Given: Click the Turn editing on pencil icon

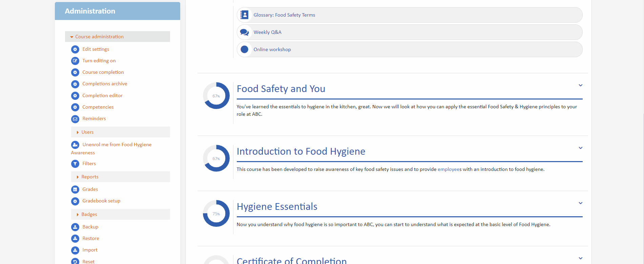Looking at the screenshot, I should tap(75, 61).
